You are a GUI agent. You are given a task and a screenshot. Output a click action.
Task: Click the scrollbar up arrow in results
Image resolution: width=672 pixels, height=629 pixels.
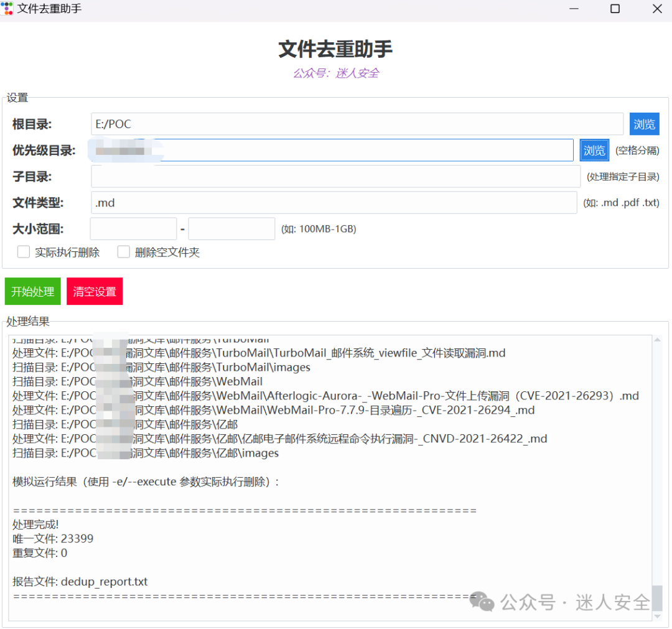[x=657, y=340]
